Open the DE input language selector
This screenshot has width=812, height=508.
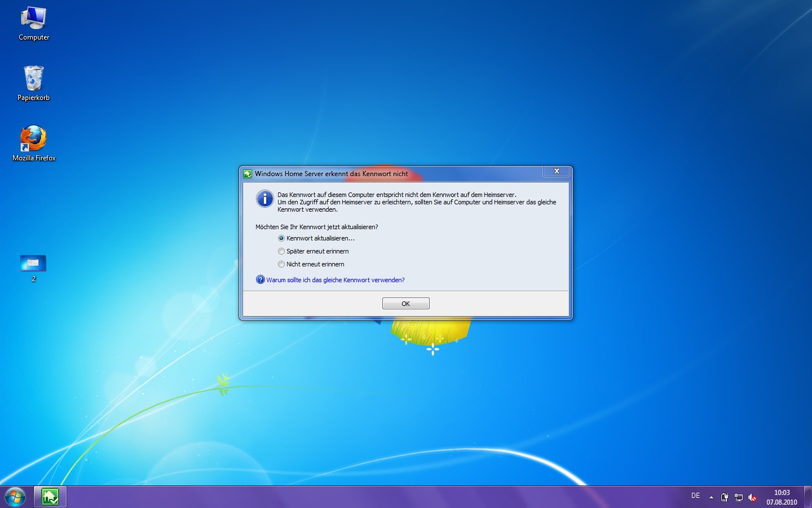[695, 496]
